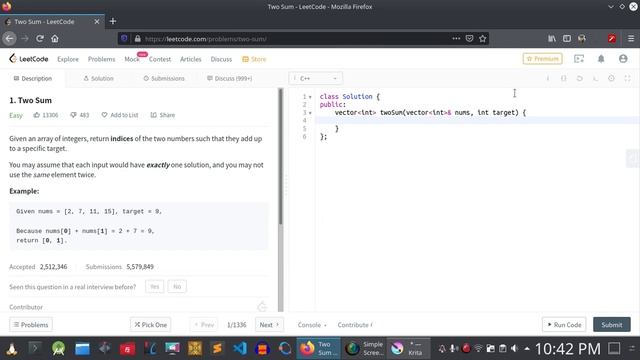The height and width of the screenshot is (360, 640).
Task: Open Discuss (999+) tab
Action: coord(229,78)
